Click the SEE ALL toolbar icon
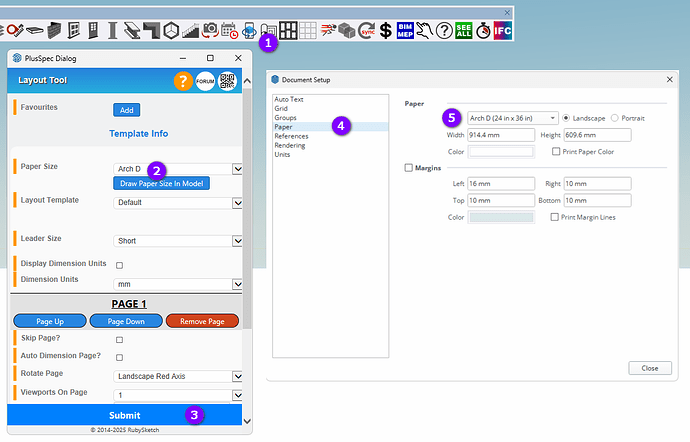The image size is (690, 442). click(464, 30)
